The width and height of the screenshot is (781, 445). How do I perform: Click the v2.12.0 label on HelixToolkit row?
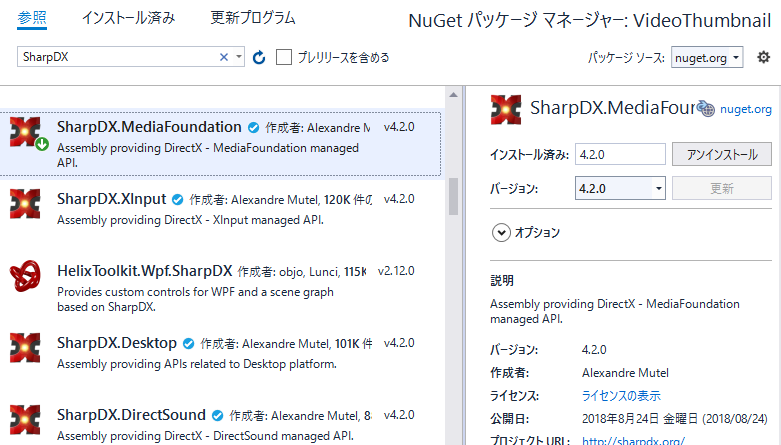click(396, 271)
